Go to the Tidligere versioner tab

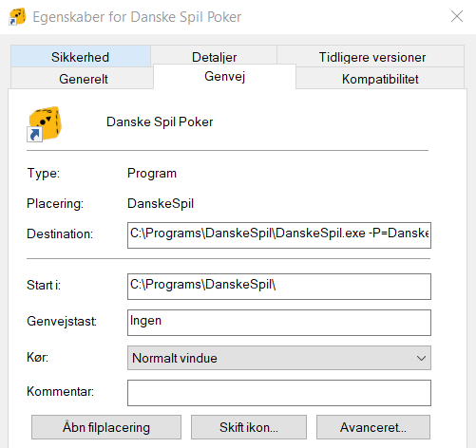(371, 56)
